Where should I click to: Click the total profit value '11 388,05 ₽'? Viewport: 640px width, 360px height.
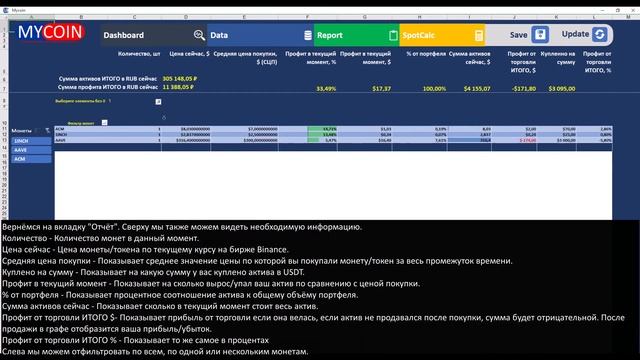[178, 87]
